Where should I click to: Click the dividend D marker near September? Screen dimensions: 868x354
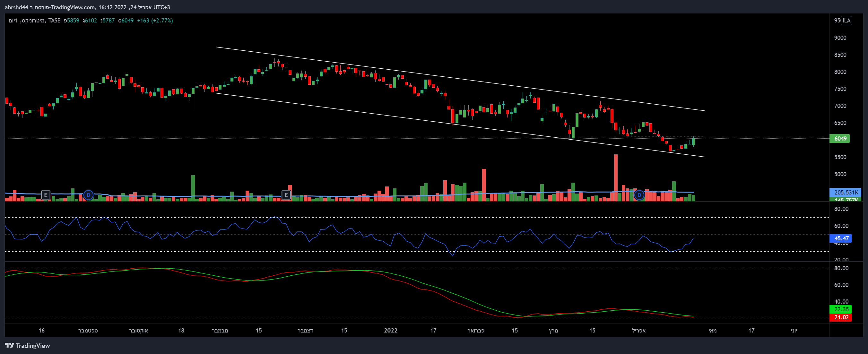click(88, 195)
